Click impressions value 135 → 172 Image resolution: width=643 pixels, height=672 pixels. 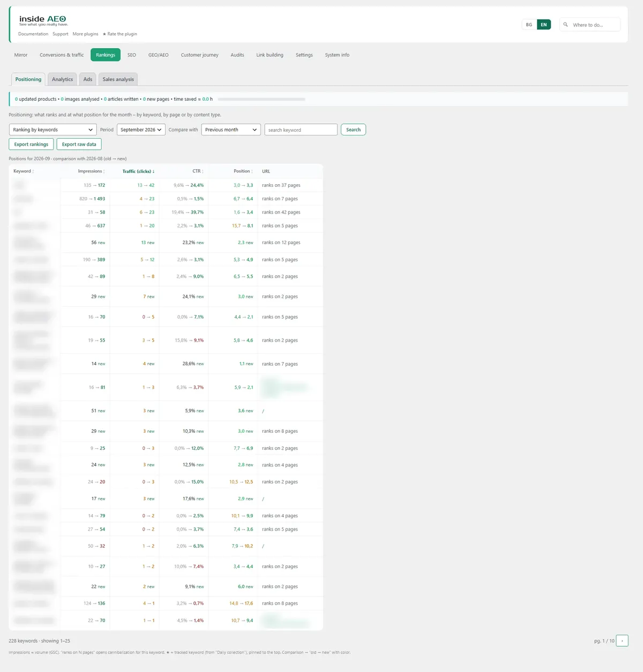(x=94, y=185)
